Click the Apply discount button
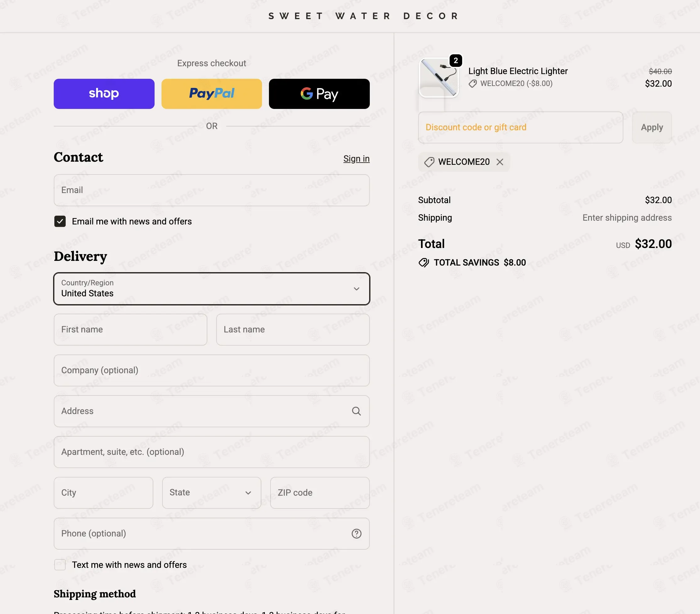 652,127
